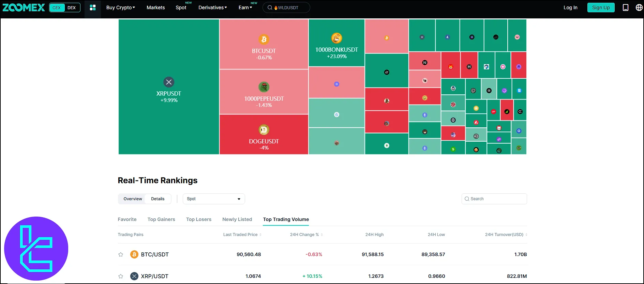Click the magnifier icon in header search
This screenshot has width=644, height=284.
[270, 7]
